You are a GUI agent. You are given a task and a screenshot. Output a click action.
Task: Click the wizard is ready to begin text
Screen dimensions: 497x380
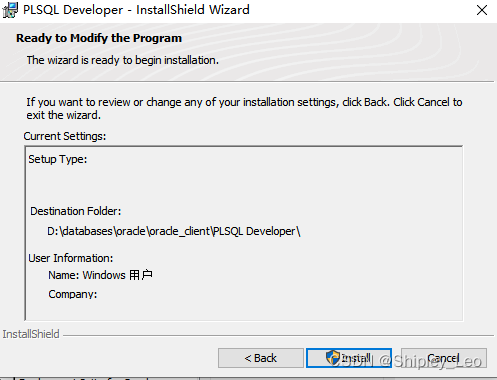pyautogui.click(x=123, y=60)
